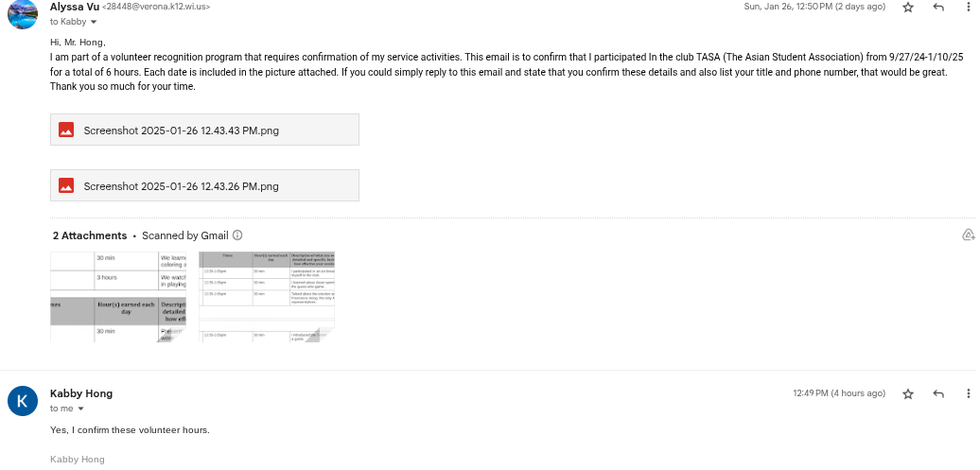The image size is (980, 470).
Task: Click sender name Kabby Hong
Action: pyautogui.click(x=80, y=393)
